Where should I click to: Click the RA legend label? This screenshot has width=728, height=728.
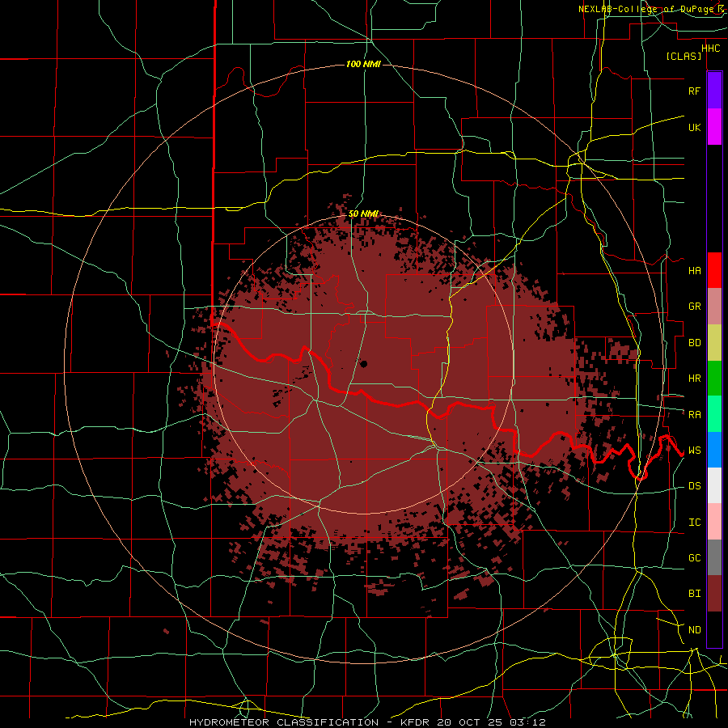click(x=694, y=414)
